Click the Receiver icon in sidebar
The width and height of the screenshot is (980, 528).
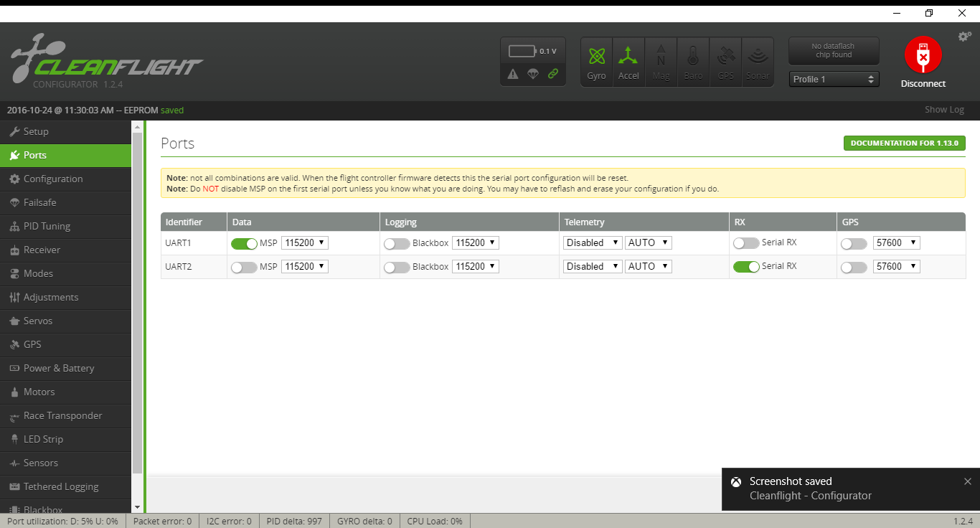(x=14, y=250)
